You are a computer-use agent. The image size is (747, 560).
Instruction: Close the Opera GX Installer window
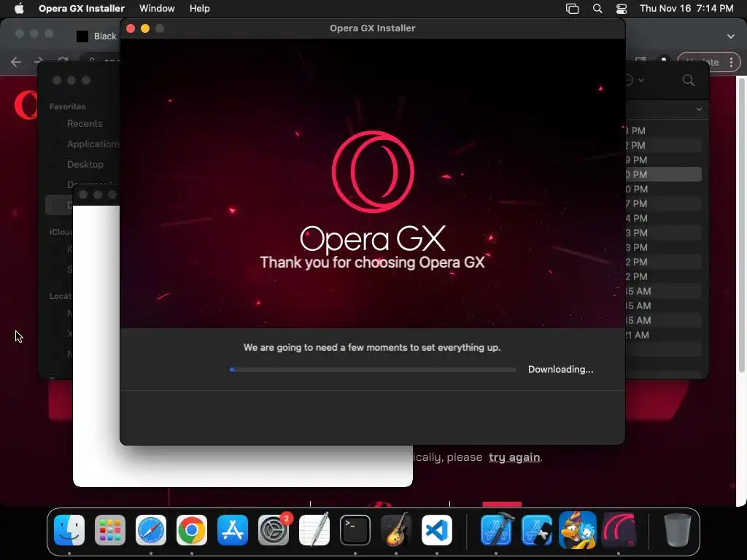131,28
